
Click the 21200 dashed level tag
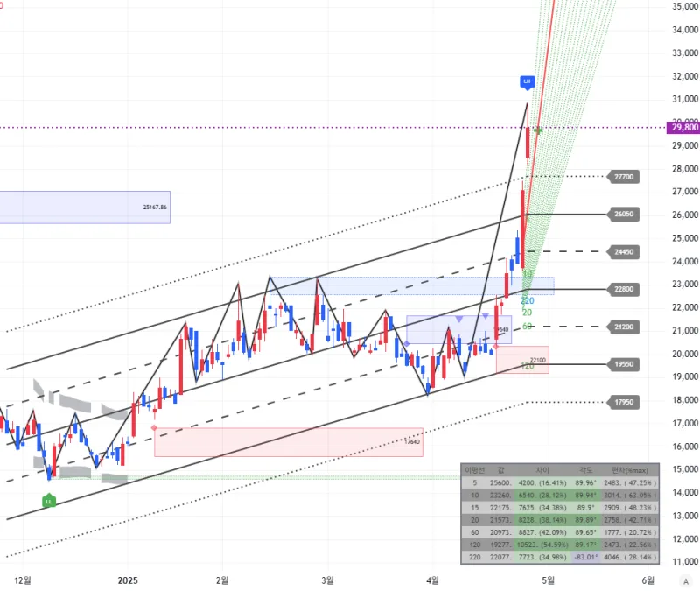624,327
